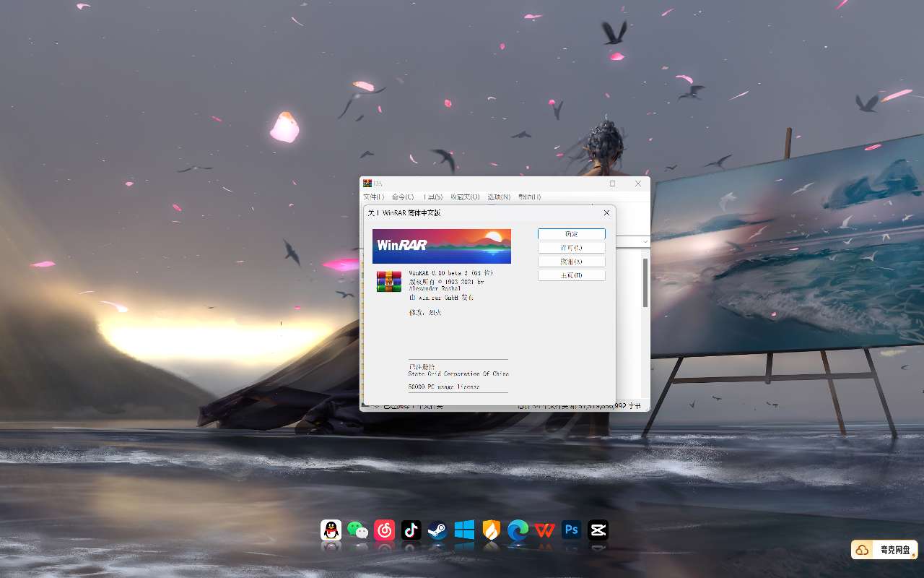Maximize the WinRAR main window
Image resolution: width=924 pixels, height=578 pixels.
point(612,184)
